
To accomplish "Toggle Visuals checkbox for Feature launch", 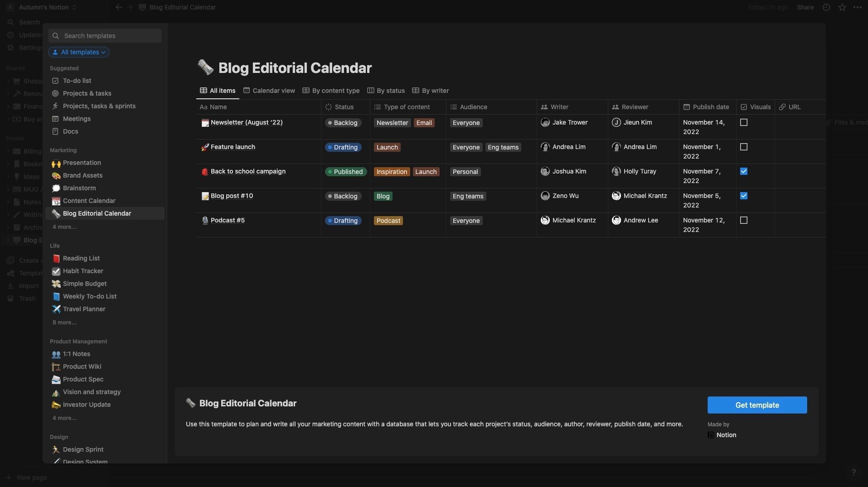I will point(744,147).
